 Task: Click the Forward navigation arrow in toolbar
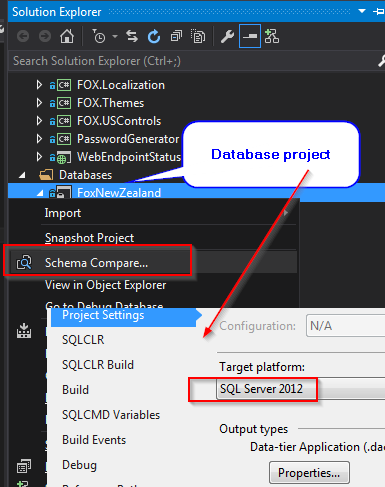click(45, 36)
